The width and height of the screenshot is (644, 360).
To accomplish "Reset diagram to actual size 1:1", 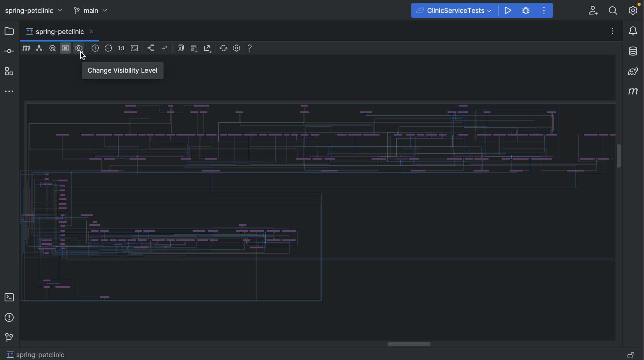I will [121, 48].
